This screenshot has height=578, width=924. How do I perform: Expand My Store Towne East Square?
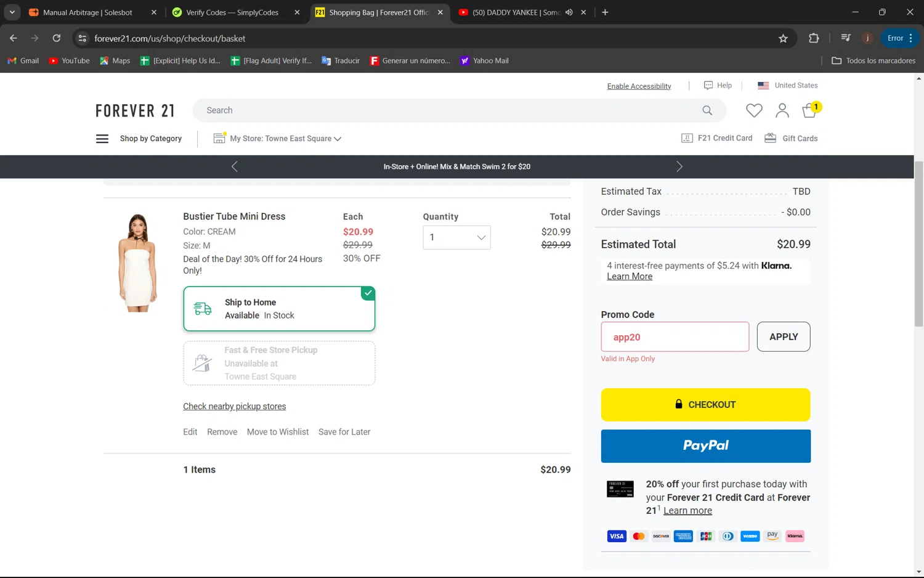coord(277,139)
